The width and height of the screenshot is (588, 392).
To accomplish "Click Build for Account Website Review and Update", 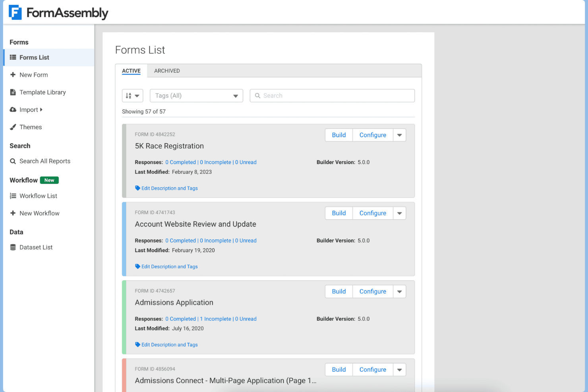I will pyautogui.click(x=338, y=213).
